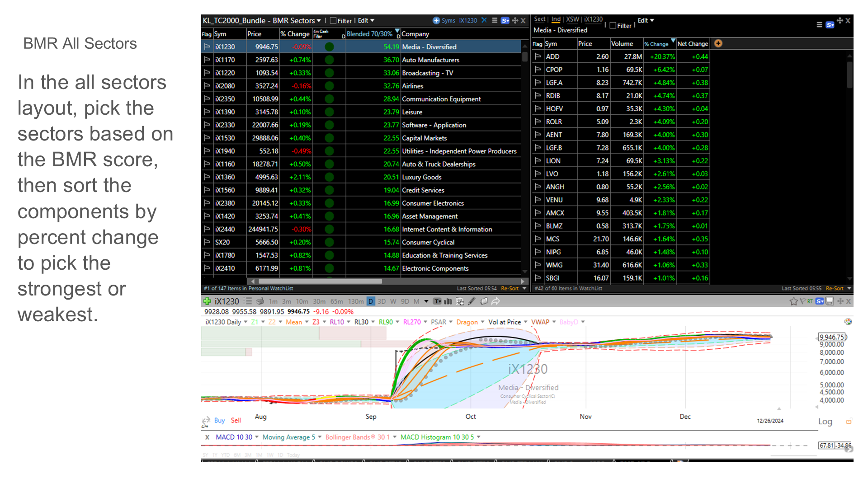This screenshot has height=488, width=868.
Task: Enable the Filter checkbox in the BMR Sectors header
Action: pos(333,20)
